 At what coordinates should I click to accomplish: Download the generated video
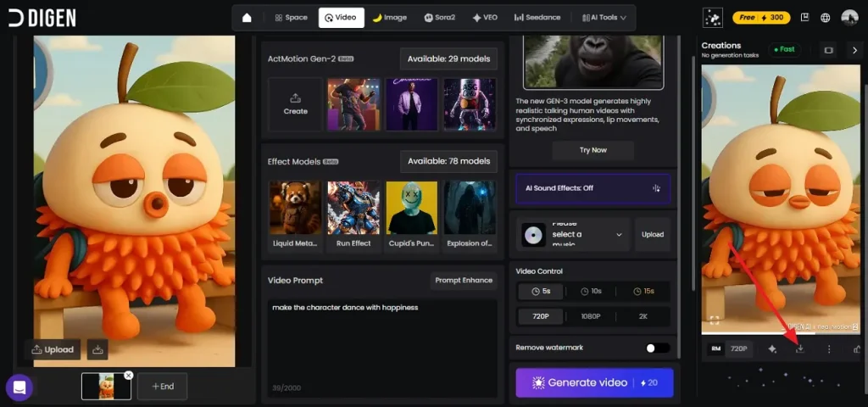click(800, 348)
